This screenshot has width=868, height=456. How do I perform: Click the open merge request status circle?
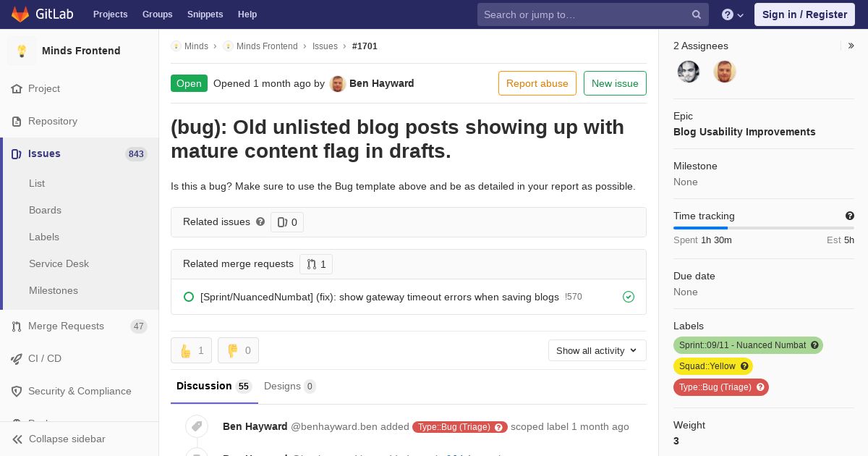point(189,297)
